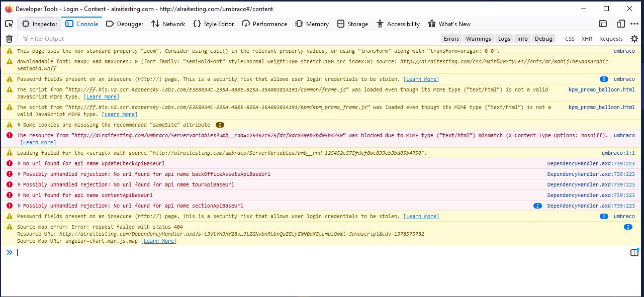Click the dock-side layout icon

tap(603, 24)
